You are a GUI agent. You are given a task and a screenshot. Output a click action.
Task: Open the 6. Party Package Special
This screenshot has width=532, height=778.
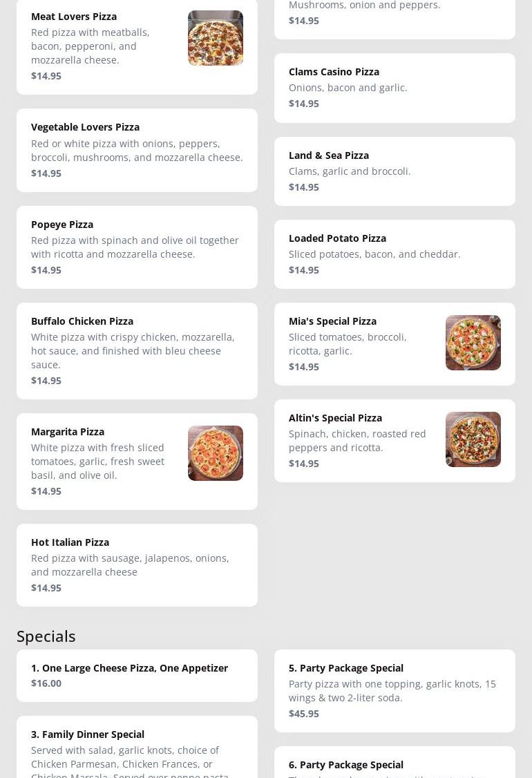click(395, 764)
